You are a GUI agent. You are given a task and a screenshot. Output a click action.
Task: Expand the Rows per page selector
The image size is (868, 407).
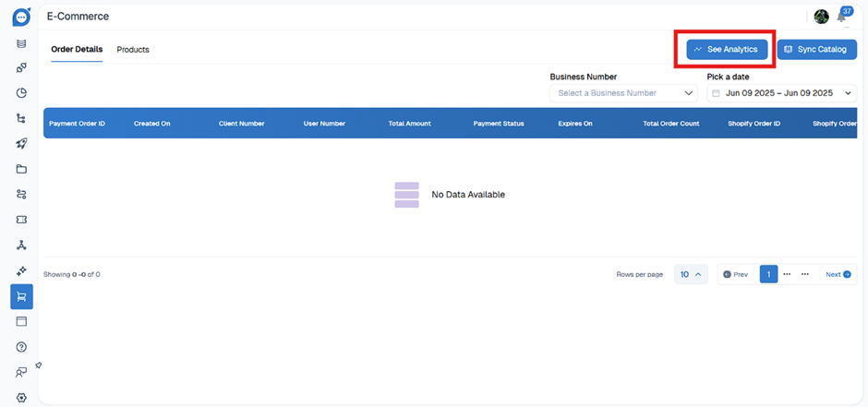click(691, 274)
